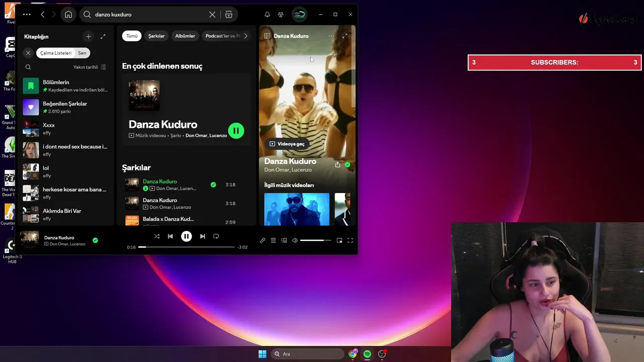Expand the library panel with arrows icon

click(x=103, y=37)
